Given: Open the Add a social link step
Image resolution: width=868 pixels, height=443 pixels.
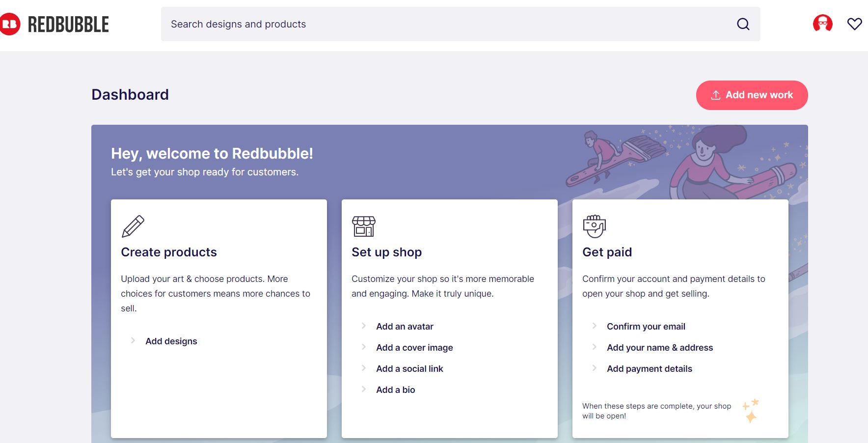Looking at the screenshot, I should pyautogui.click(x=409, y=369).
